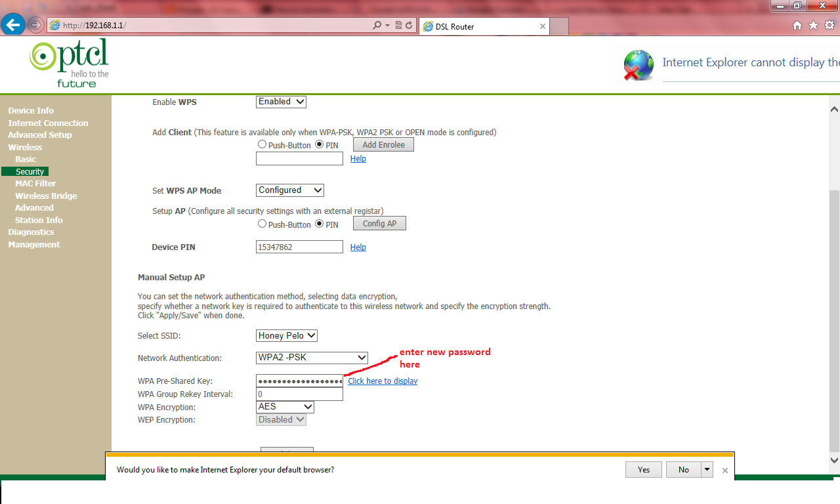The width and height of the screenshot is (840, 504).
Task: Click the Refresh page icon
Action: (410, 24)
